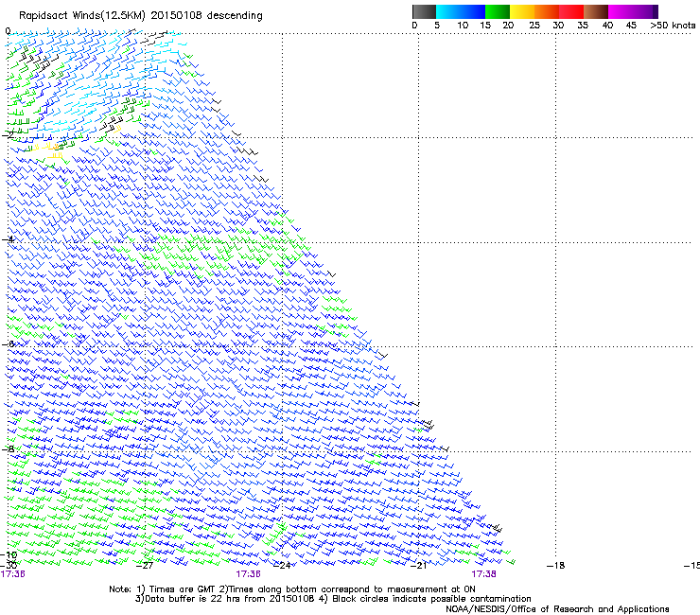This screenshot has height=615, width=700.
Task: Click the latitude label '-2'
Action: pyautogui.click(x=8, y=135)
